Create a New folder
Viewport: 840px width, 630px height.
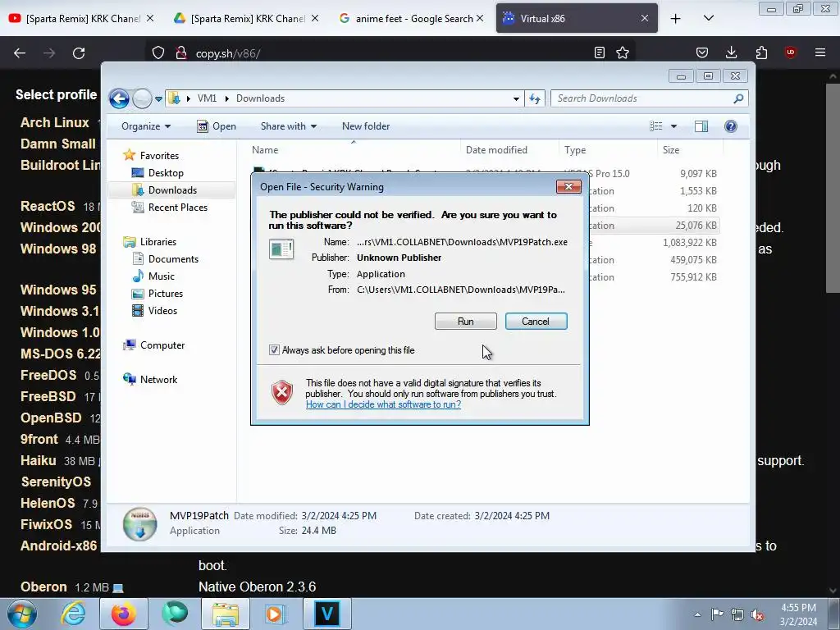(x=366, y=126)
